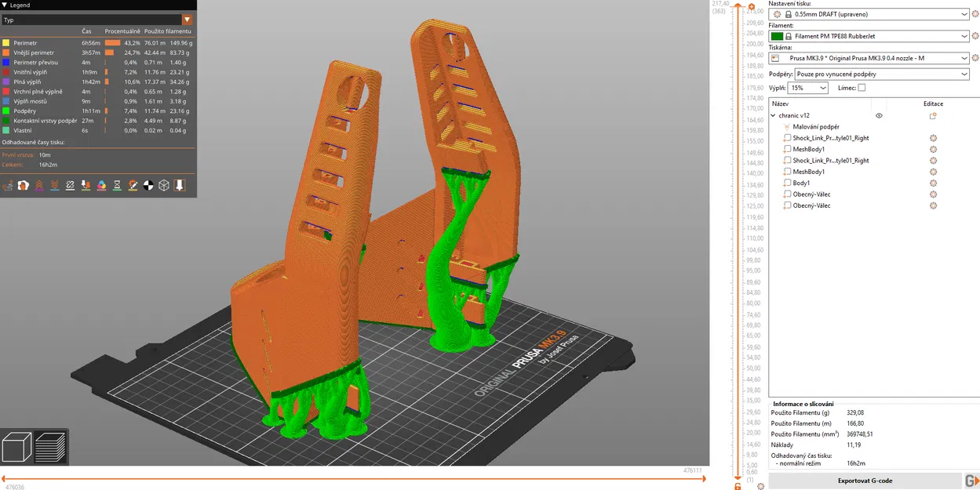Click the Vnitřní výplň legend row
Screen dimensions: 980x490
tap(98, 72)
